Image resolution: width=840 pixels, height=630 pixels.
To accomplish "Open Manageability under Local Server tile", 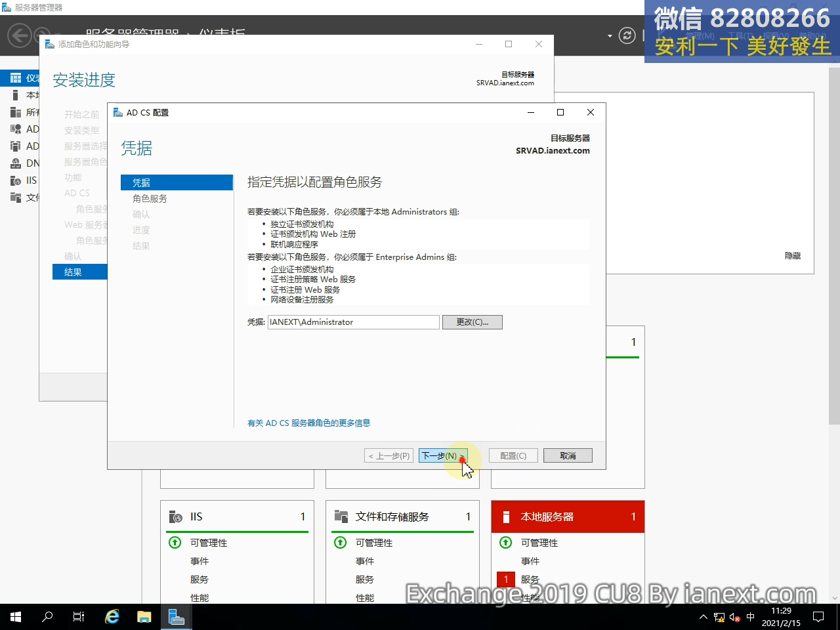I will 539,543.
